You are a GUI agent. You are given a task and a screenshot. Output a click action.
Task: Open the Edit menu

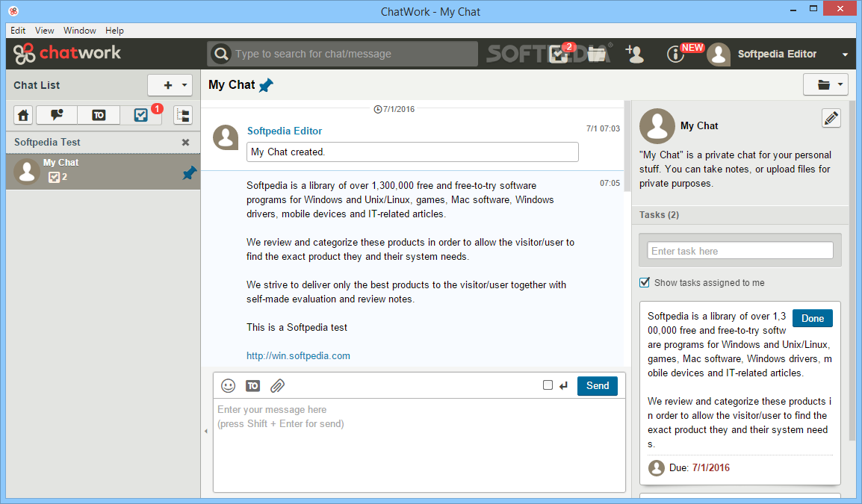18,31
